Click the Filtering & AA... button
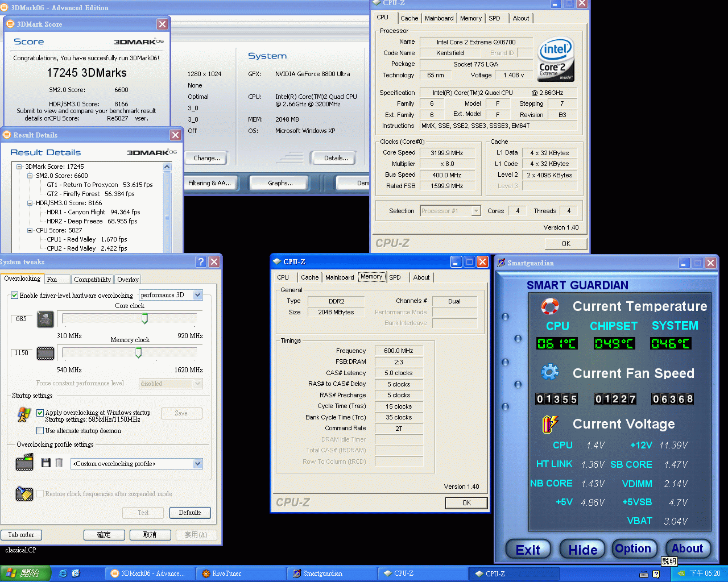 (209, 183)
